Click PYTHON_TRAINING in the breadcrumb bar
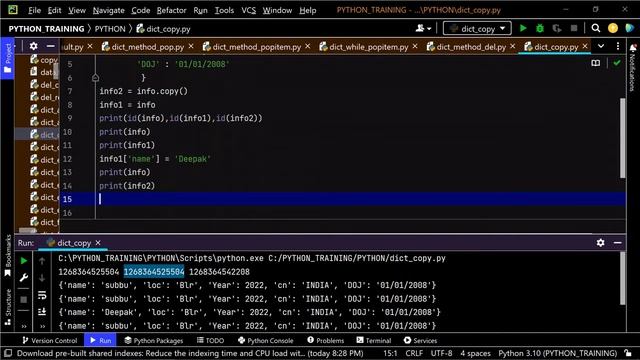The height and width of the screenshot is (360, 640). tap(46, 29)
